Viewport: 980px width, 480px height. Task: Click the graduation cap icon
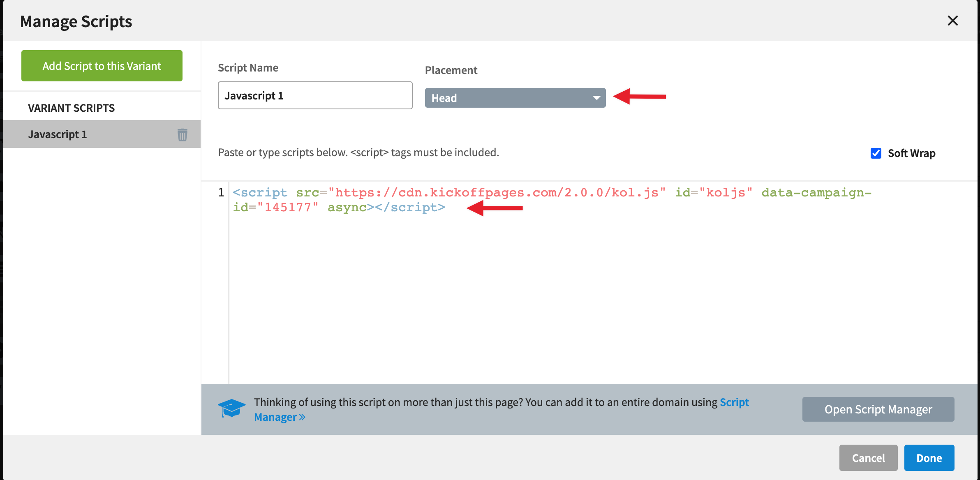pyautogui.click(x=231, y=408)
